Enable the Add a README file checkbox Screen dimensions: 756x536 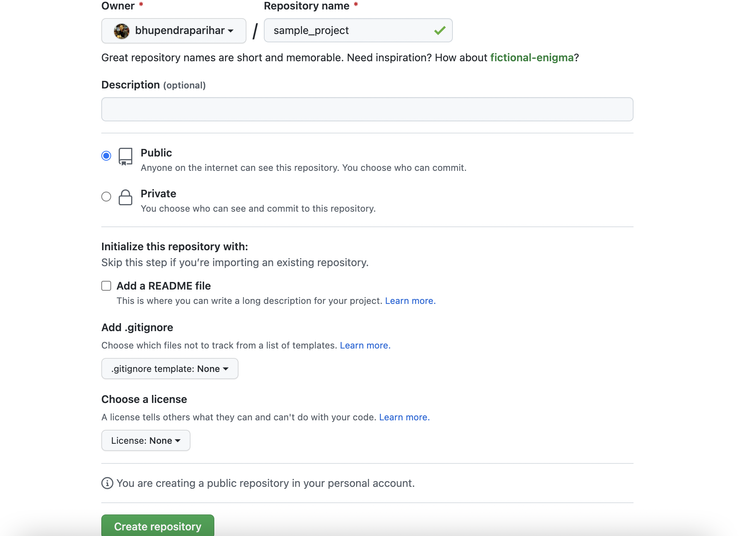pyautogui.click(x=106, y=286)
